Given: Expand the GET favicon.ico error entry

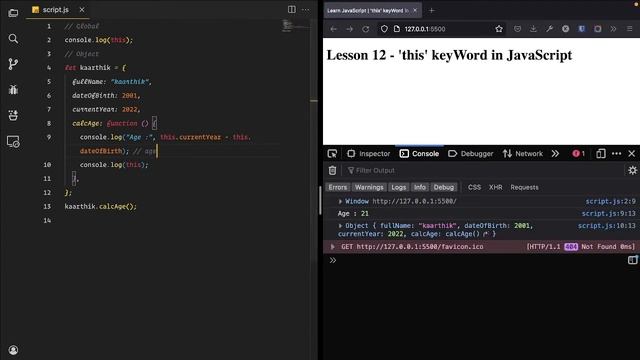Looking at the screenshot, I should point(333,247).
